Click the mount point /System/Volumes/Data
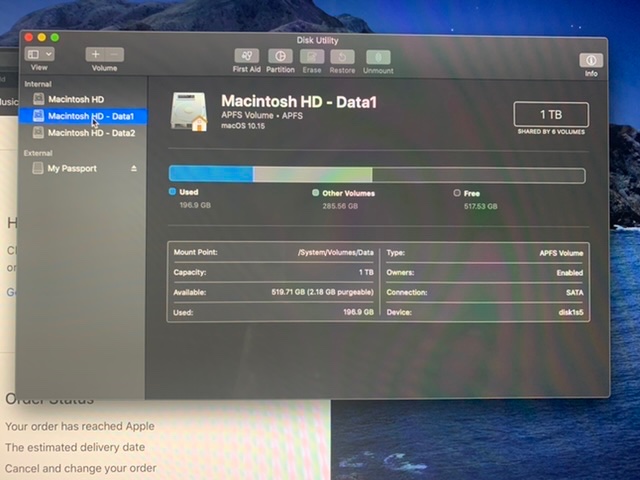640x480 pixels. tap(336, 253)
